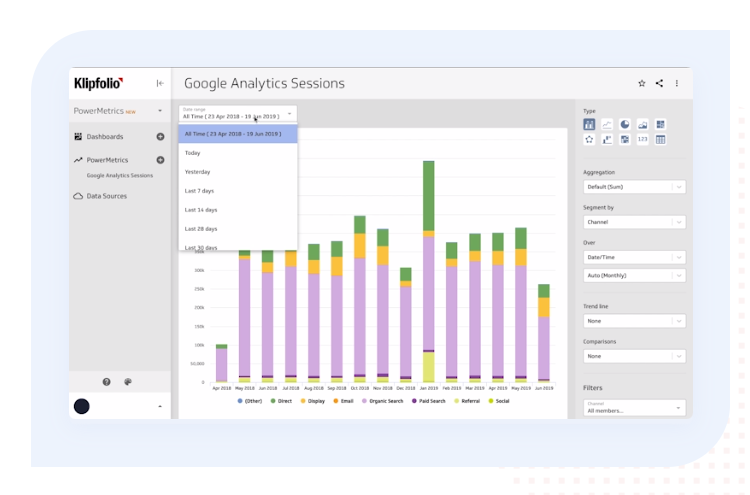The width and height of the screenshot is (750, 495).
Task: Choose the grid chart type left of 123
Action: pyautogui.click(x=625, y=140)
